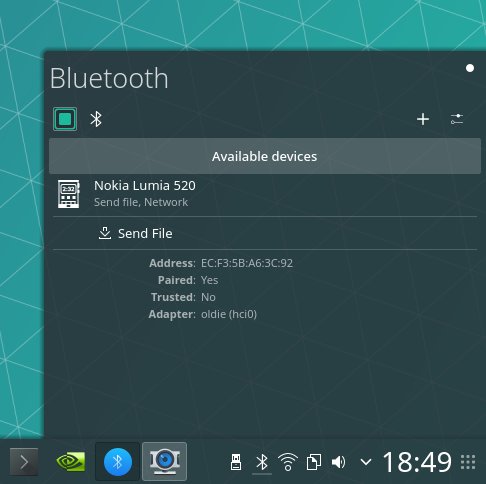486x484 pixels.
Task: Click the Trusted value No
Action: pyautogui.click(x=208, y=297)
